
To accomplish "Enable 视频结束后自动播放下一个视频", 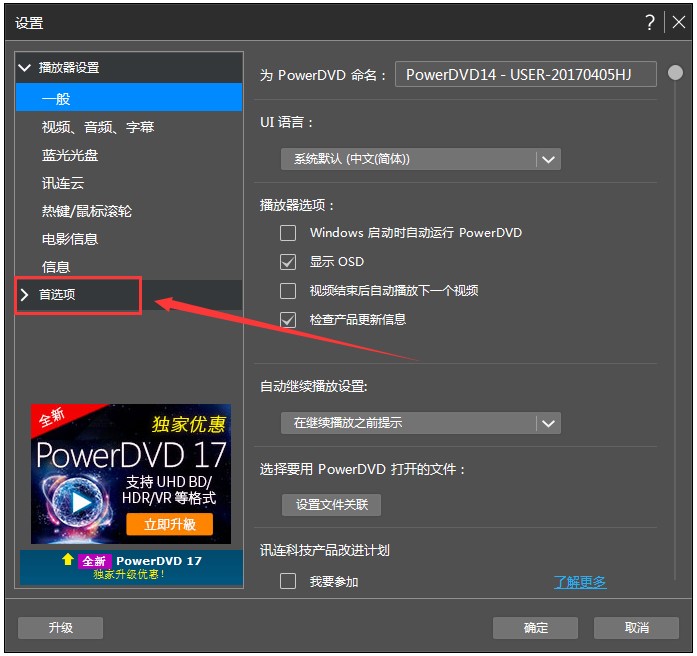I will (x=288, y=291).
